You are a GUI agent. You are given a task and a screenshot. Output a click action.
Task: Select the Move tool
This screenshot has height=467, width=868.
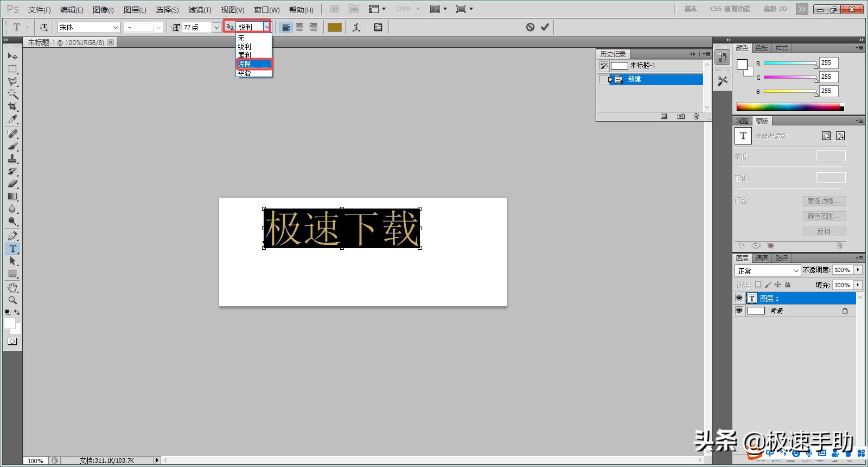[12, 56]
